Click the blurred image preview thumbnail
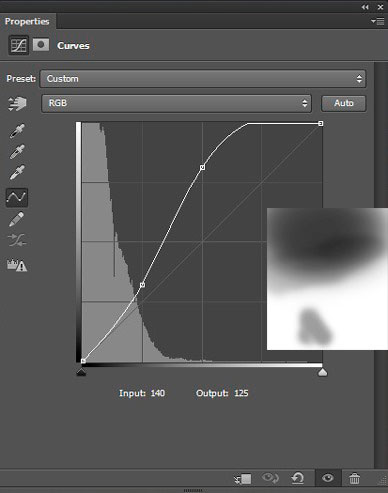Image resolution: width=388 pixels, height=493 pixels. [327, 279]
